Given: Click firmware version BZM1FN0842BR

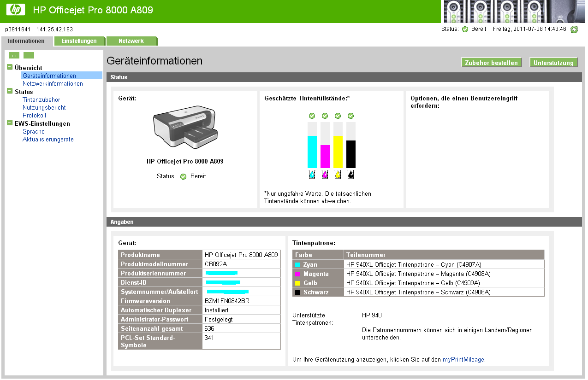Looking at the screenshot, I should (x=227, y=301).
